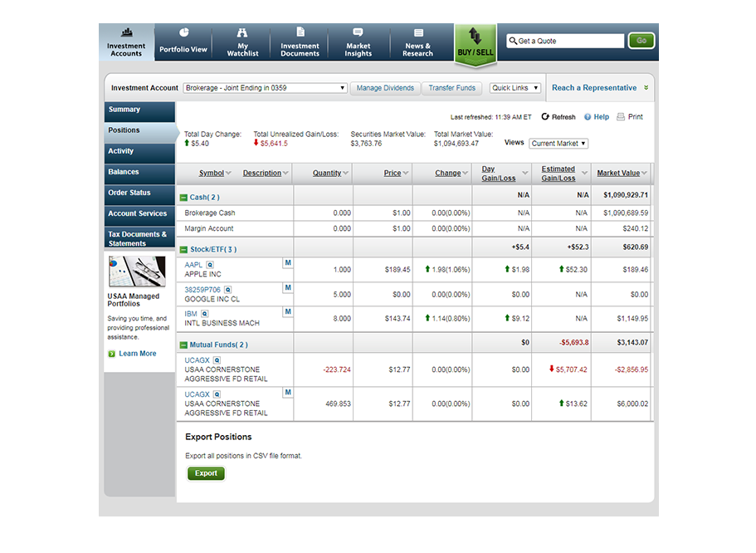Open My Watchlist tab
This screenshot has height=553, width=756.
click(x=242, y=42)
